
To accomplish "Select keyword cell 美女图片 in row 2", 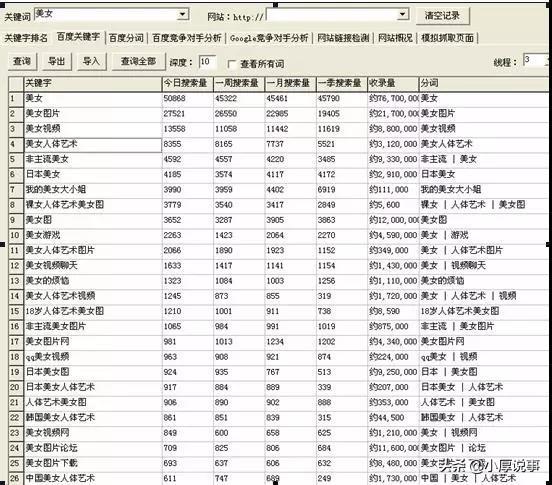I will [x=93, y=114].
